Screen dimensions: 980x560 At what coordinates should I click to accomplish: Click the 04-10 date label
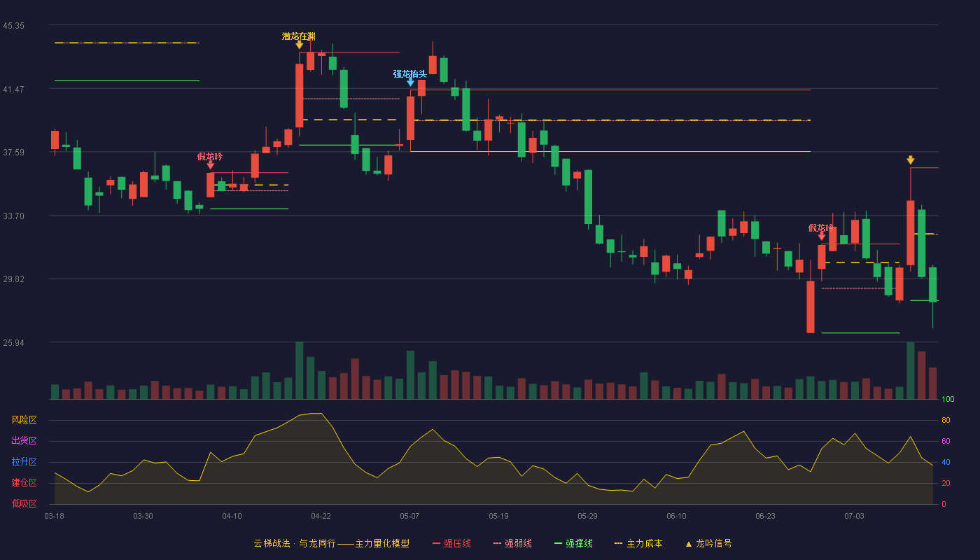[x=232, y=516]
